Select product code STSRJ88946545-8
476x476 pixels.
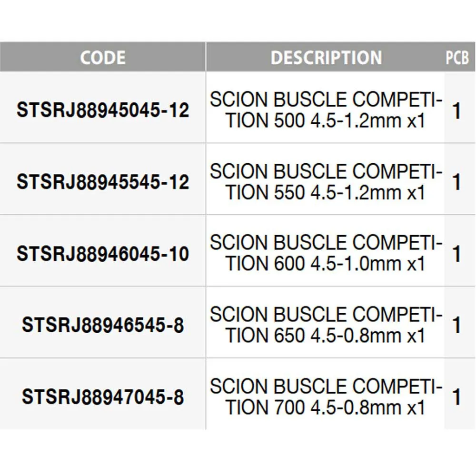[x=103, y=326]
